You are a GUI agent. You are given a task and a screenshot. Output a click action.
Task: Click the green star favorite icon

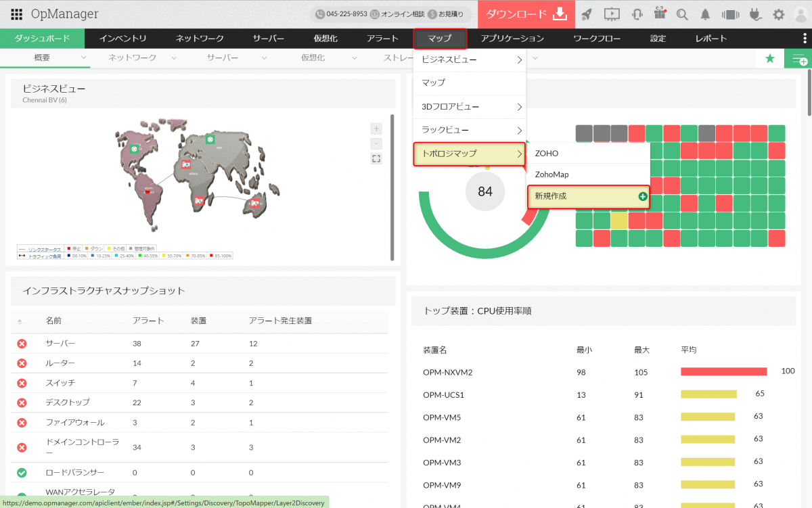click(x=769, y=59)
